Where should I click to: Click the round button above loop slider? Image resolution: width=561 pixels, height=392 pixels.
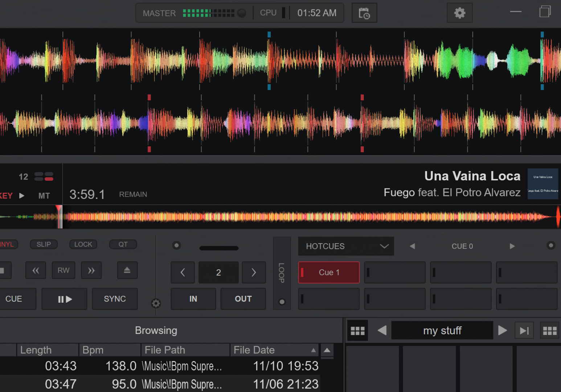pos(176,245)
